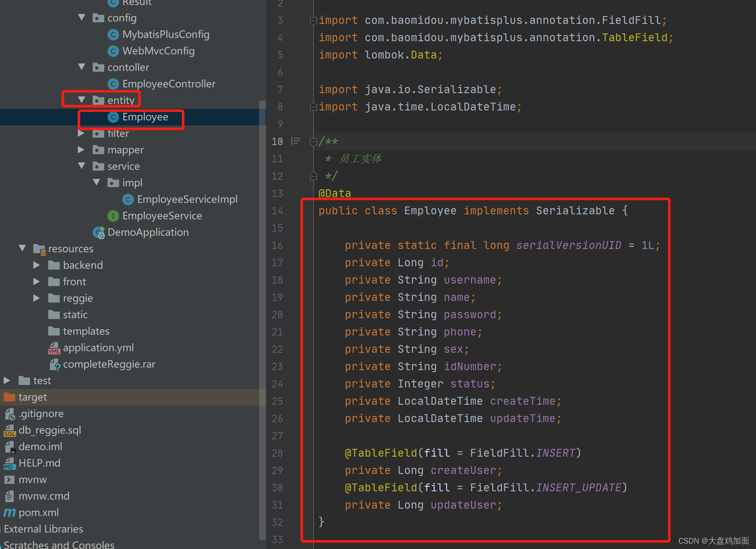Click the completeReggie.rar file icon

click(55, 364)
